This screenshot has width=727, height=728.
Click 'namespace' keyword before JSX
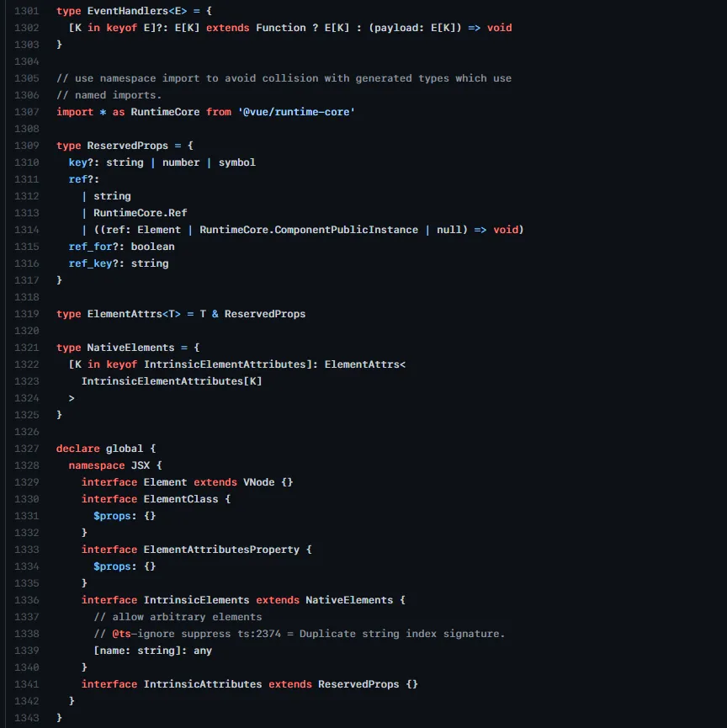[97, 465]
